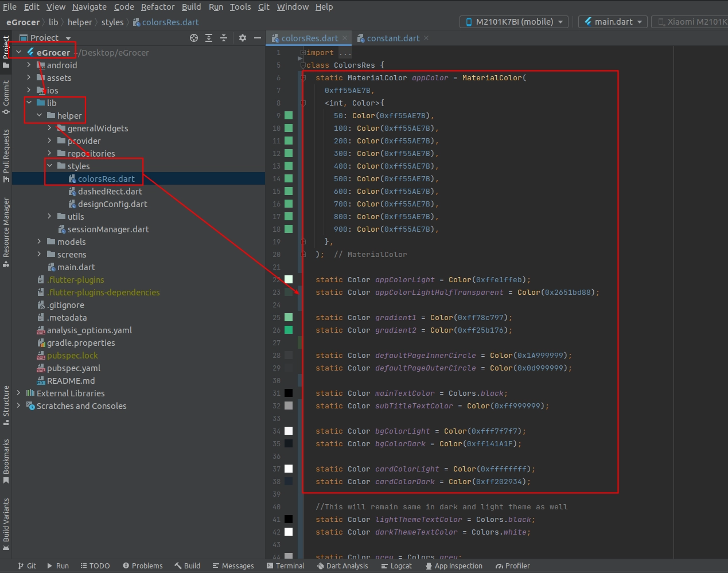
Task: Close the colorsRes.dart editor tab
Action: tap(345, 38)
